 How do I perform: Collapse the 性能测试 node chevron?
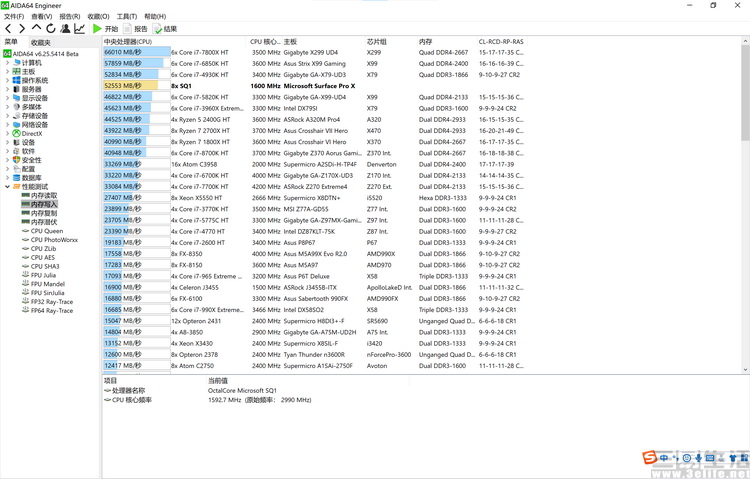coord(8,186)
